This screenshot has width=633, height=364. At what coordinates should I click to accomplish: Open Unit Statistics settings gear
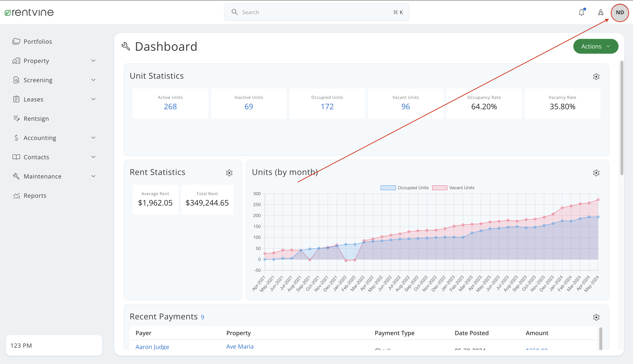pyautogui.click(x=596, y=77)
